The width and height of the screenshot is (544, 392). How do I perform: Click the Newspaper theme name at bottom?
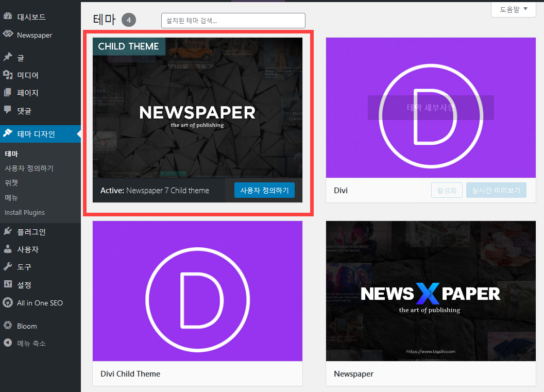tap(353, 373)
